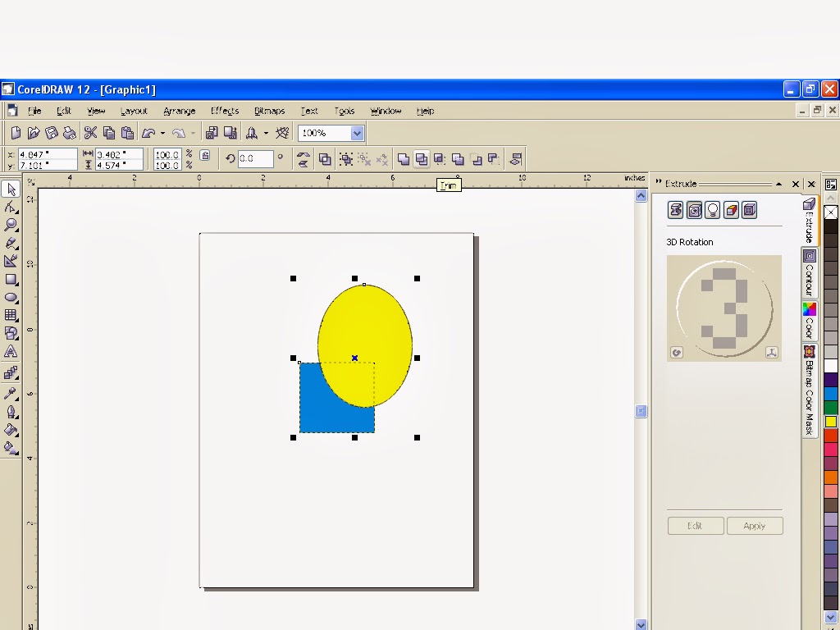Switch to the Bitmap Color Mask tab

click(x=810, y=390)
